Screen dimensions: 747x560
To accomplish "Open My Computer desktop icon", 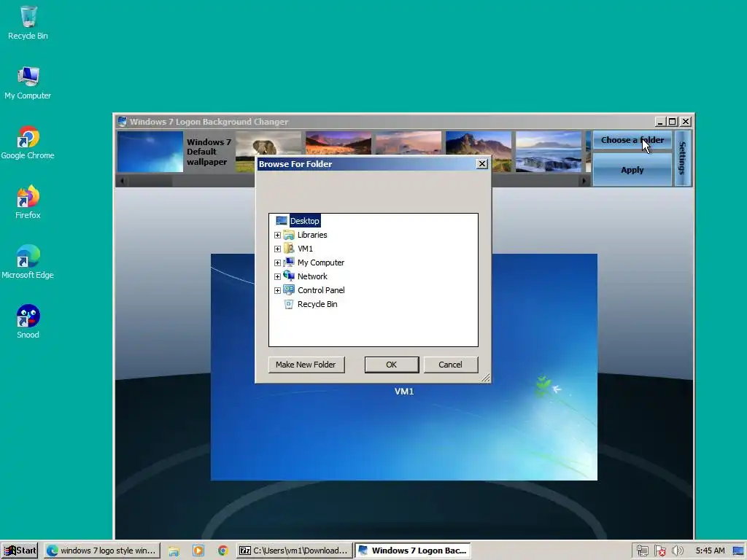I will pyautogui.click(x=28, y=82).
